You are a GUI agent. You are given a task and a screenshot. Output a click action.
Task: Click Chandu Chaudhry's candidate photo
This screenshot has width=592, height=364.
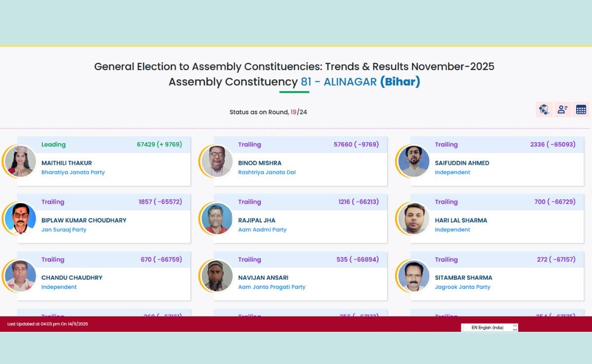(x=20, y=276)
